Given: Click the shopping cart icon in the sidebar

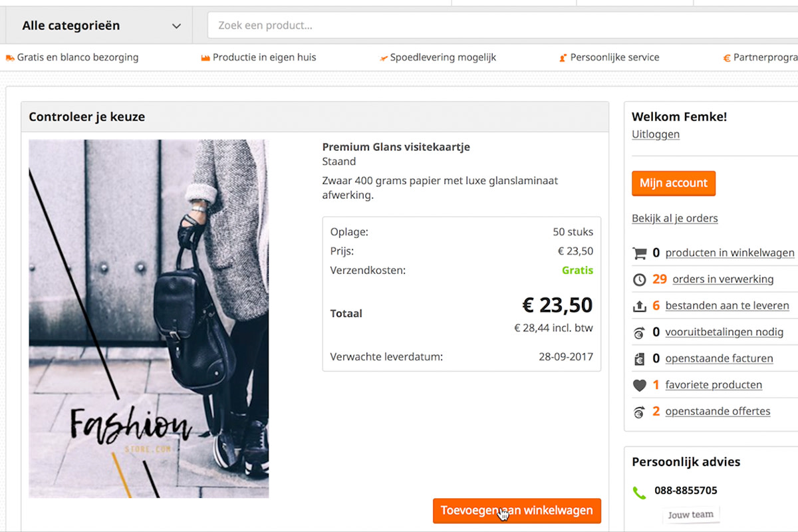Looking at the screenshot, I should point(638,253).
